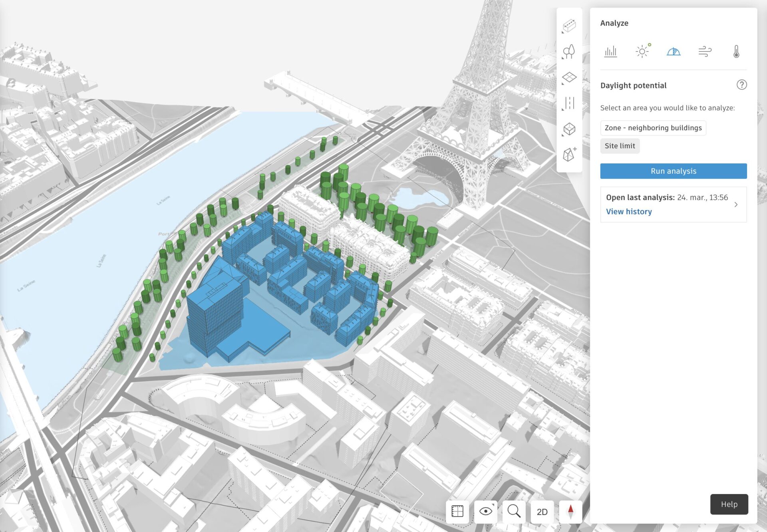Select the Site limit area chip
767x532 pixels.
click(x=620, y=146)
